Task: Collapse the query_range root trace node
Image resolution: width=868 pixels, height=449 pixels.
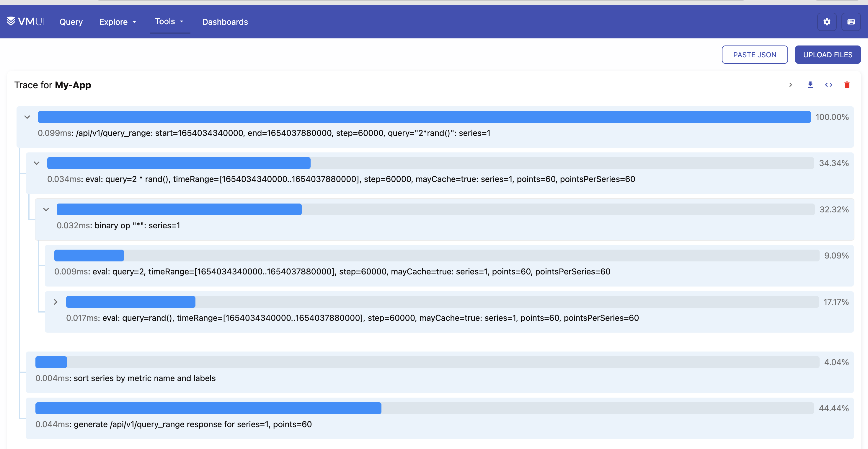Action: pos(27,117)
